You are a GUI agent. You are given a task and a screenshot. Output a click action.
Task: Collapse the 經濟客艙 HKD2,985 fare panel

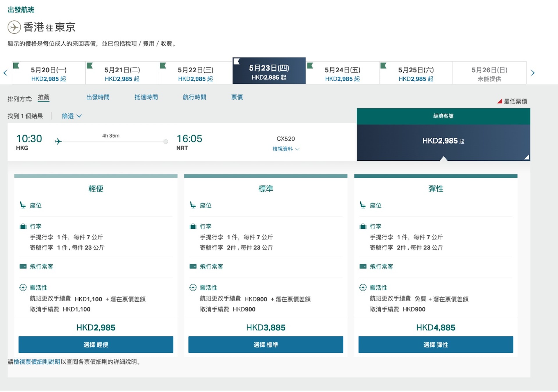tap(443, 141)
